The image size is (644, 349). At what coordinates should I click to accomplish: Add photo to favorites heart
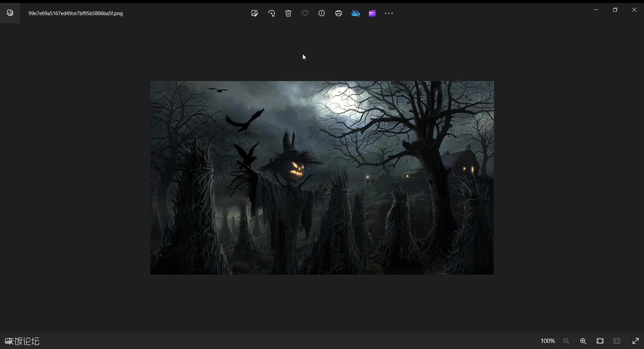click(x=305, y=13)
